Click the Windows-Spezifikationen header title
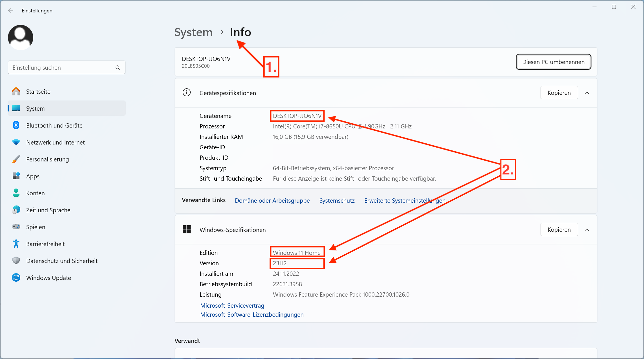 [233, 230]
